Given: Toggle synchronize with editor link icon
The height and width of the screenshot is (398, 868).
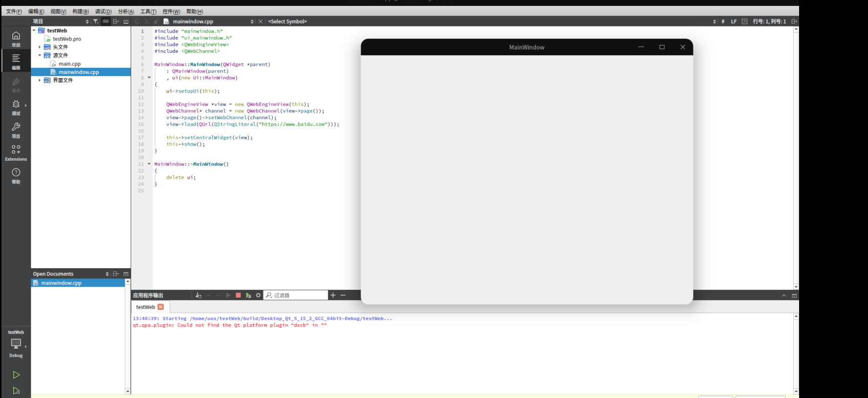Looking at the screenshot, I should (106, 21).
